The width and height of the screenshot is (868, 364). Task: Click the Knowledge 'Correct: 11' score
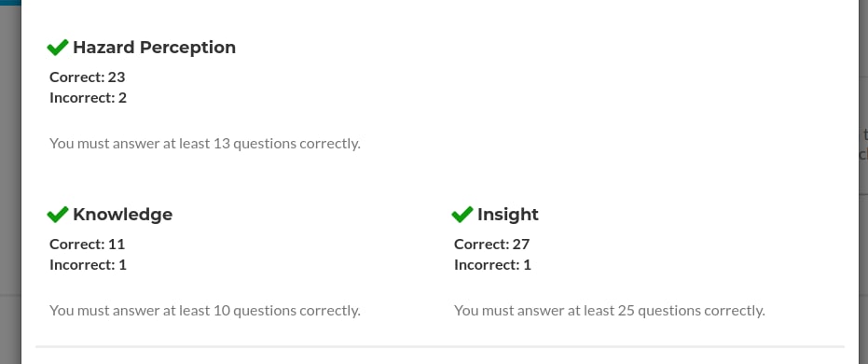(88, 244)
